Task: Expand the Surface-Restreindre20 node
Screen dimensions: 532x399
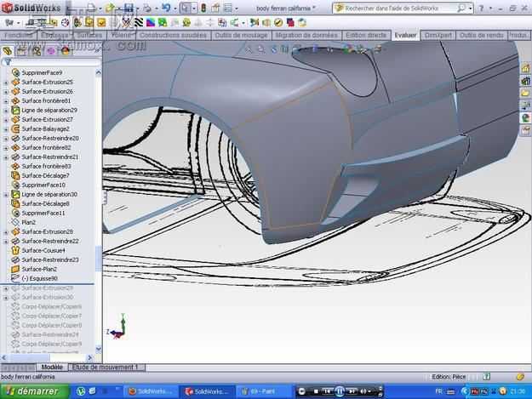Action: pos(6,139)
